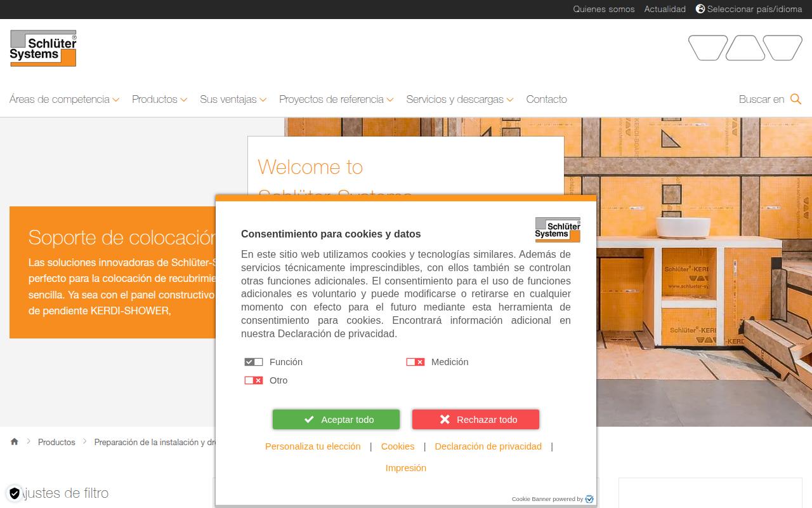Open the search magnifier icon

point(796,99)
